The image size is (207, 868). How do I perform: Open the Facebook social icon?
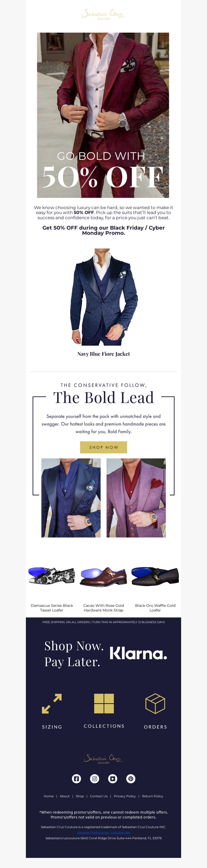click(x=76, y=778)
